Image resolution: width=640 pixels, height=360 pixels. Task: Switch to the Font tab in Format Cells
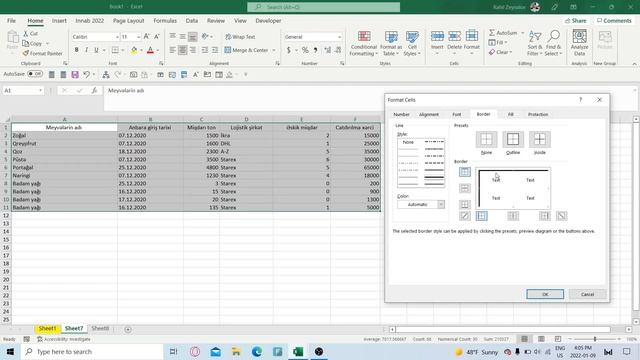pyautogui.click(x=457, y=115)
